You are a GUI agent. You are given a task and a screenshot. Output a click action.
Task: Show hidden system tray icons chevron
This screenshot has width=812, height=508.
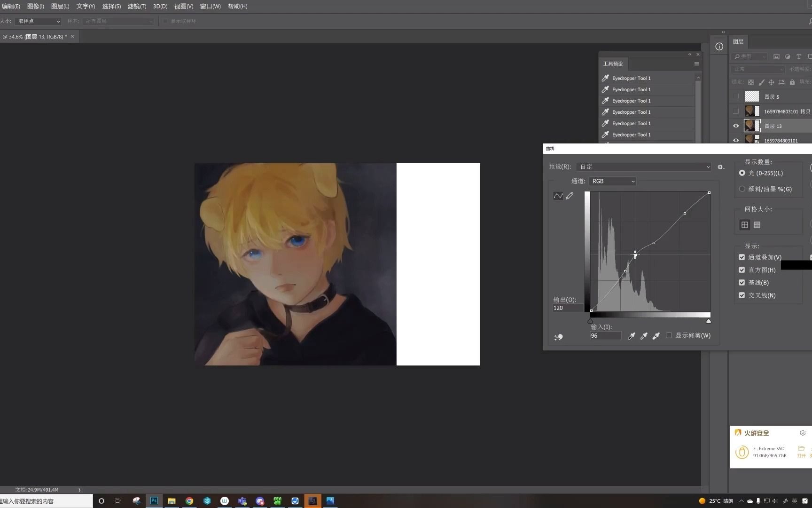(742, 501)
